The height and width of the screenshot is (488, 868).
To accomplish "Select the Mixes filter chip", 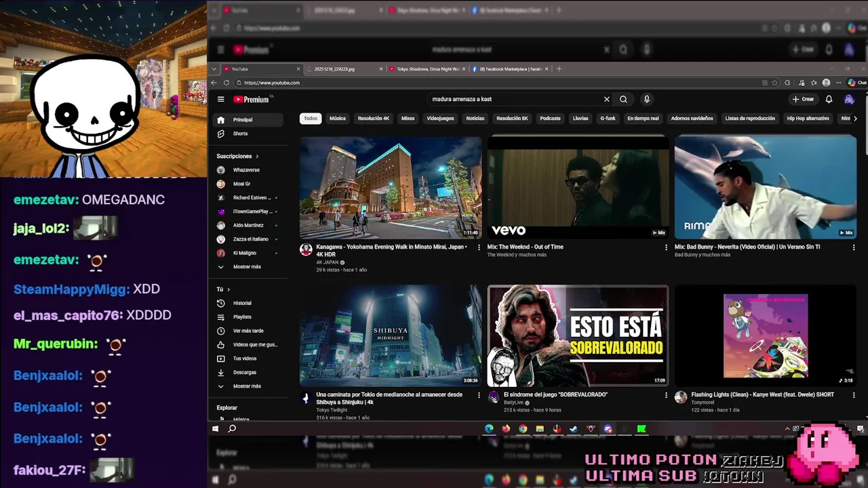I will coord(408,118).
